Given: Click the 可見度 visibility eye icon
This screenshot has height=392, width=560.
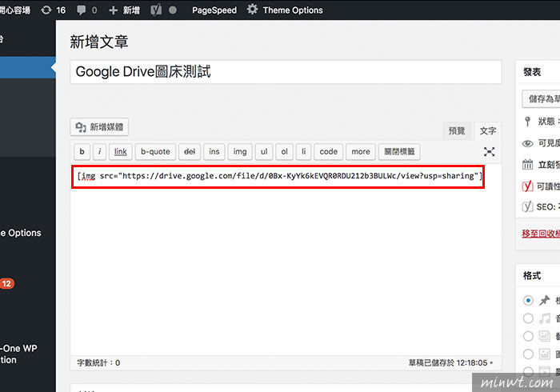Looking at the screenshot, I should (x=527, y=143).
